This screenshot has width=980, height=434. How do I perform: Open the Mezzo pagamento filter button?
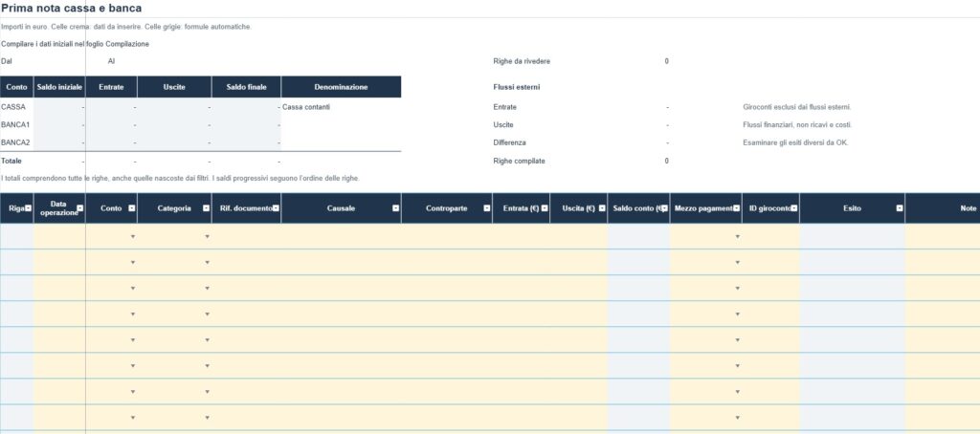click(737, 208)
